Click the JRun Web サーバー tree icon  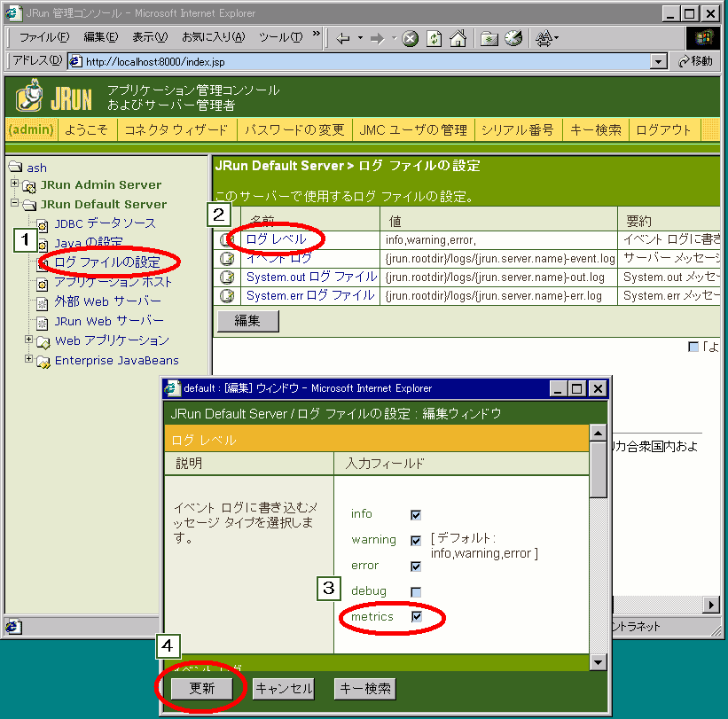point(43,323)
